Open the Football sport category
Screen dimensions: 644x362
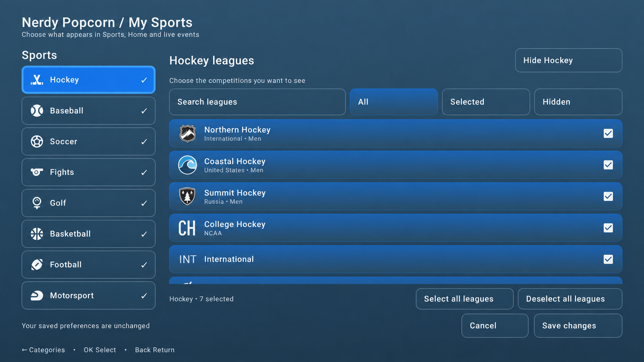pos(89,265)
